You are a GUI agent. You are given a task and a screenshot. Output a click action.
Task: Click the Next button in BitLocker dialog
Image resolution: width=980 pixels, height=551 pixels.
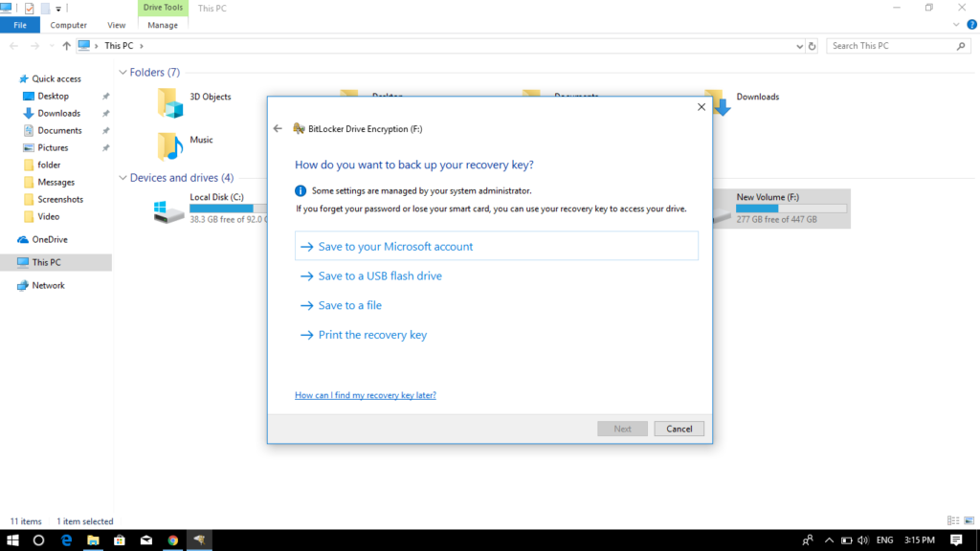click(622, 429)
